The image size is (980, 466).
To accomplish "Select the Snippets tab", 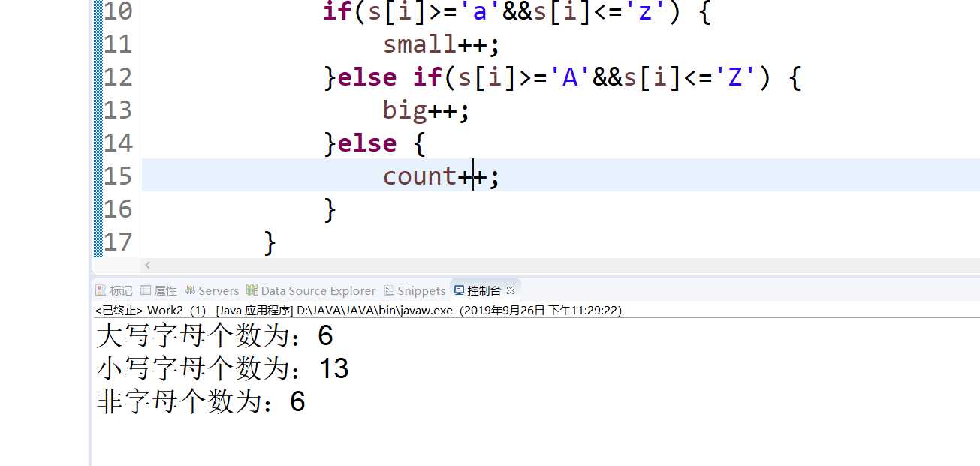I will point(415,290).
